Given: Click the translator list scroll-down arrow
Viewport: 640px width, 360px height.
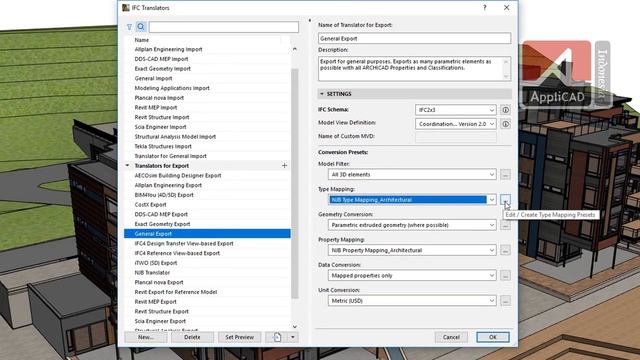Looking at the screenshot, I should pyautogui.click(x=295, y=327).
